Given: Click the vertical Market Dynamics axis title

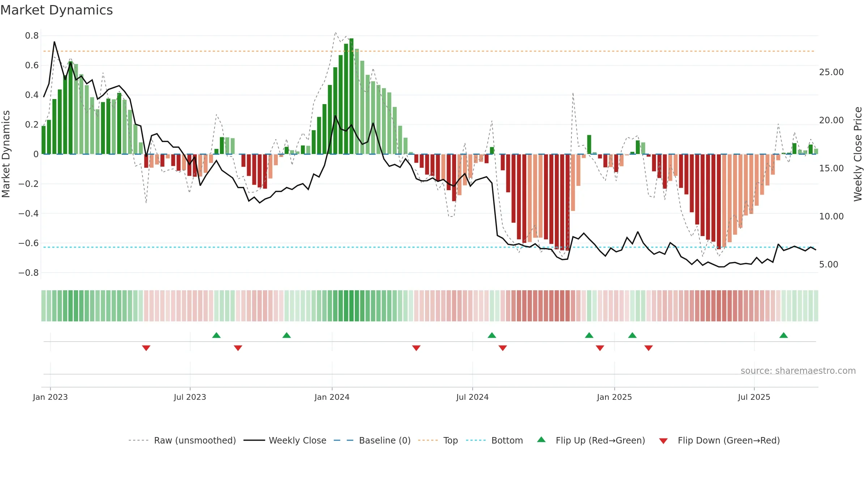Looking at the screenshot, I should pos(6,154).
